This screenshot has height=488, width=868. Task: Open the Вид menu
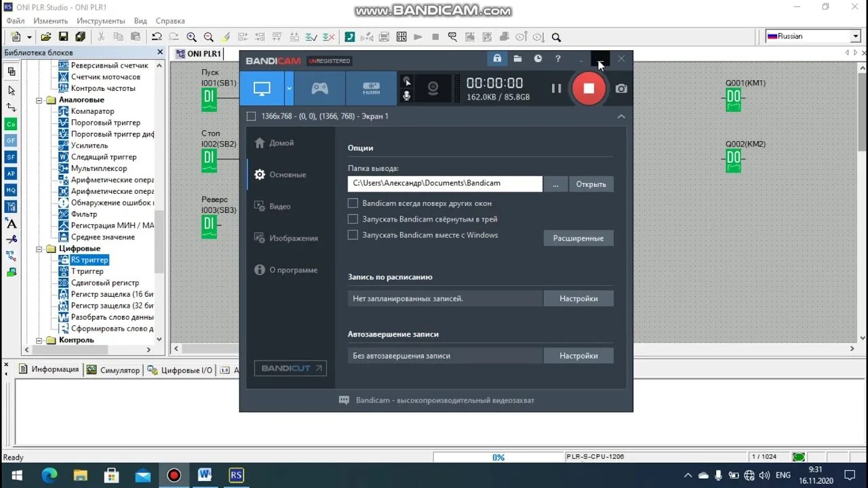click(140, 21)
